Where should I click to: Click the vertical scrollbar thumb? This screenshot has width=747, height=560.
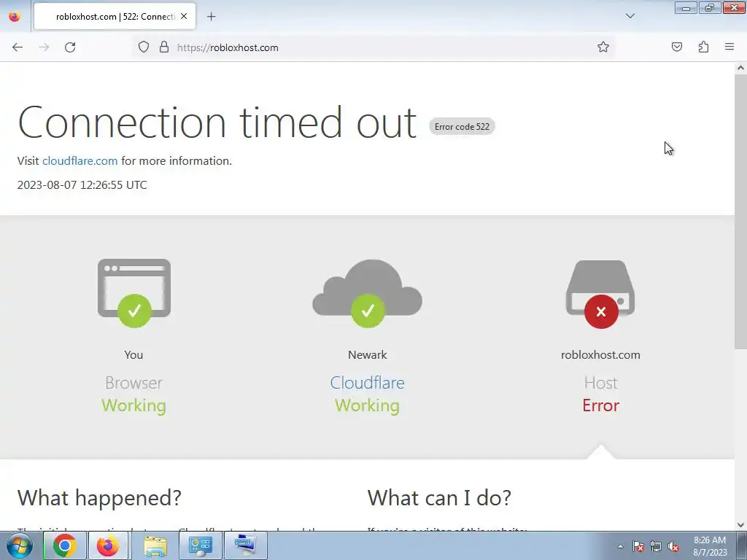pyautogui.click(x=740, y=211)
